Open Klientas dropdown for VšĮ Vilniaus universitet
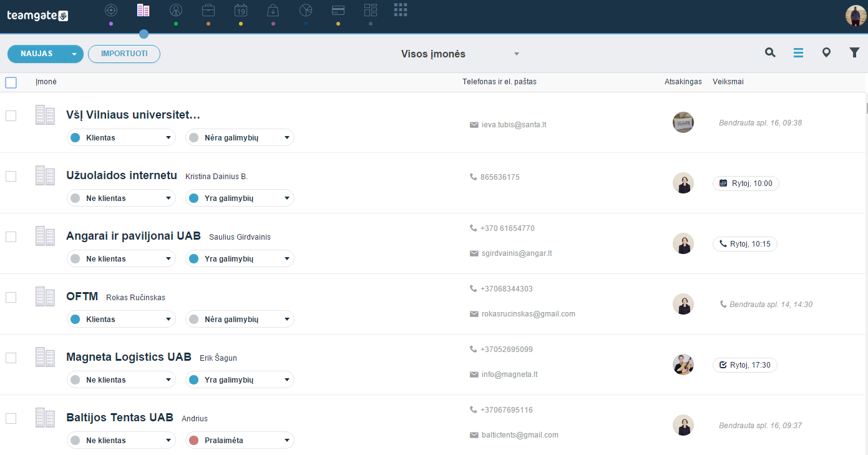This screenshot has height=455, width=868. point(121,137)
